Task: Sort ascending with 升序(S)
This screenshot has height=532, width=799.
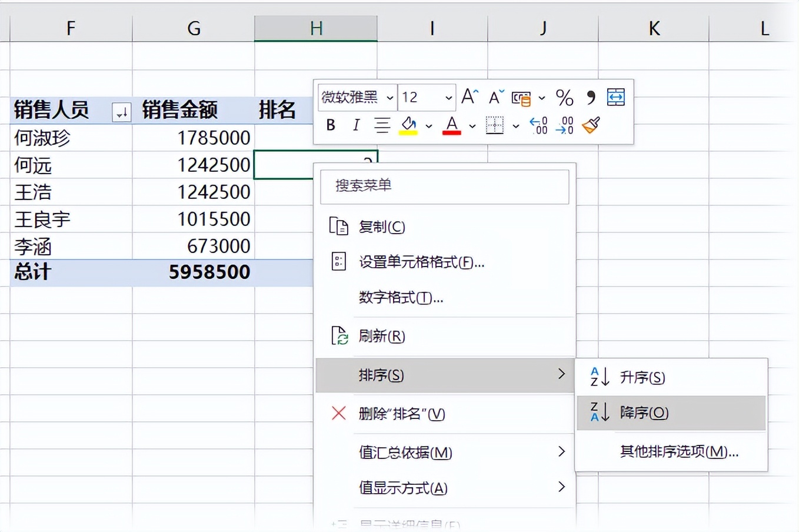Action: pyautogui.click(x=671, y=377)
